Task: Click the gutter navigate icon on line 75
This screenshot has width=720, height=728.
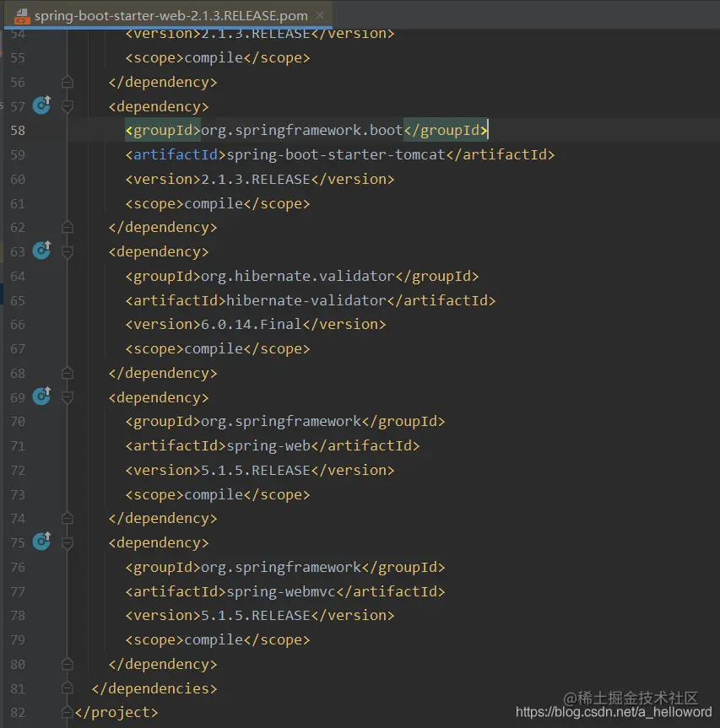Action: [41, 542]
